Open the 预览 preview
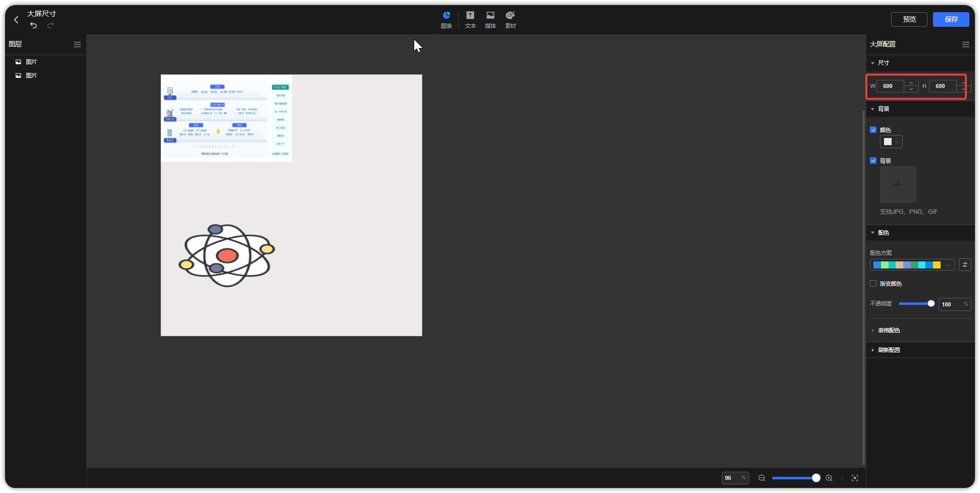Screen dimensions: 980x493 point(909,19)
